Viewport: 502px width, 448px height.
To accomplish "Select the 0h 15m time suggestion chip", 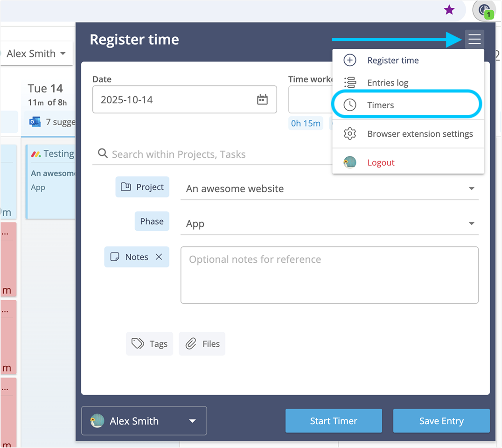I will coord(306,123).
